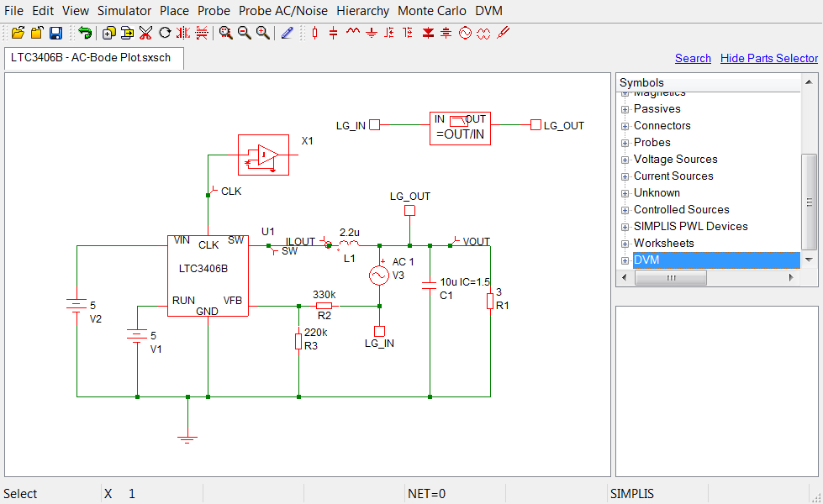The image size is (823, 504).
Task: Switch to LTC3406B AC-Bode Plot tab
Action: point(91,58)
